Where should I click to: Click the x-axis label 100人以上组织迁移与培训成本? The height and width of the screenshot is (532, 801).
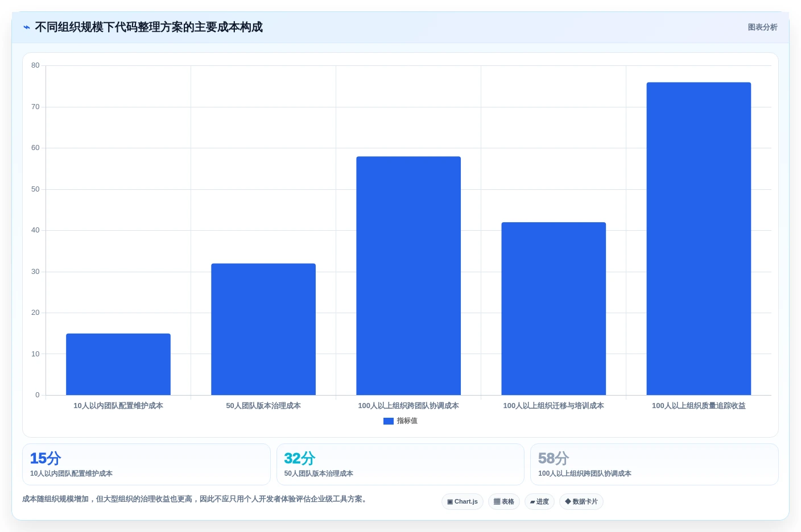point(554,406)
